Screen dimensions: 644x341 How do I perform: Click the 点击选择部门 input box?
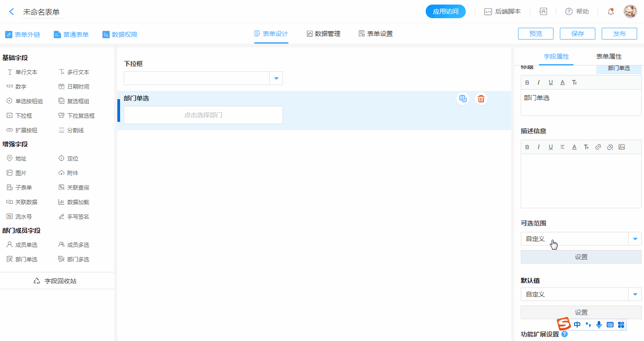click(203, 115)
